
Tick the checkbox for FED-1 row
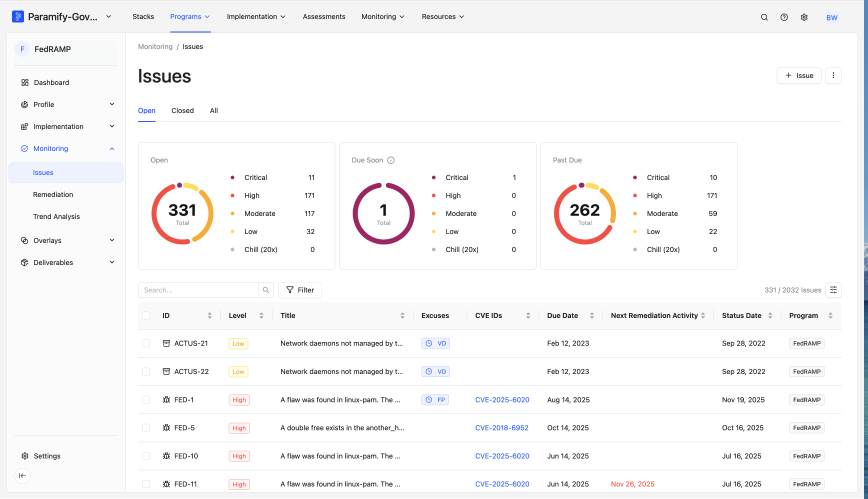[146, 400]
